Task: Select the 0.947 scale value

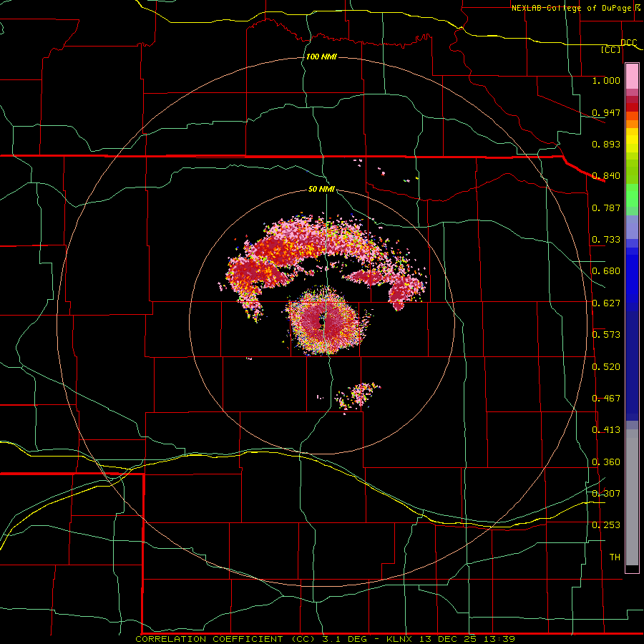Action: pos(606,112)
